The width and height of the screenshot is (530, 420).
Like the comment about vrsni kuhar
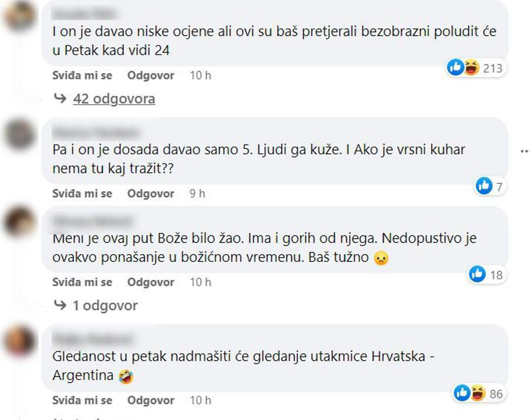[x=82, y=194]
